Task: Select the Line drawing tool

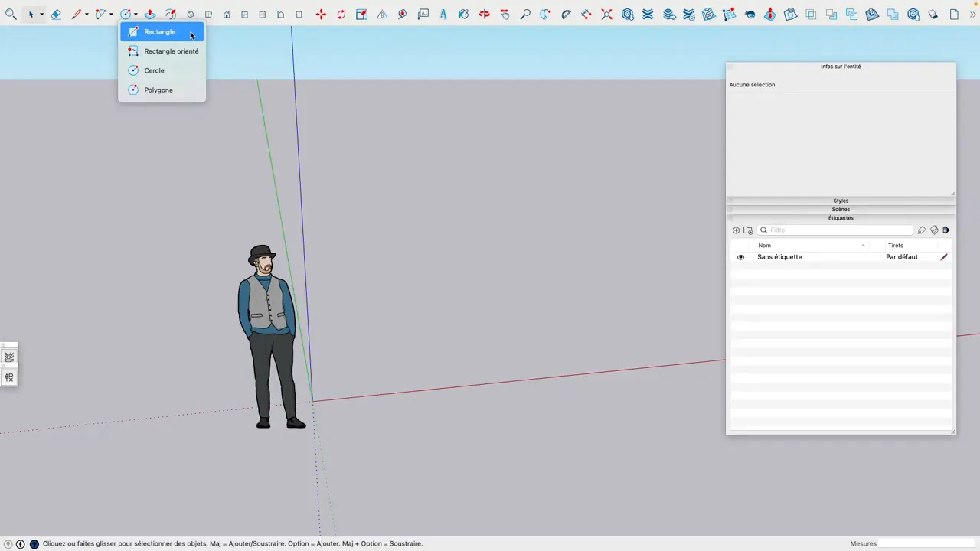Action: (77, 14)
